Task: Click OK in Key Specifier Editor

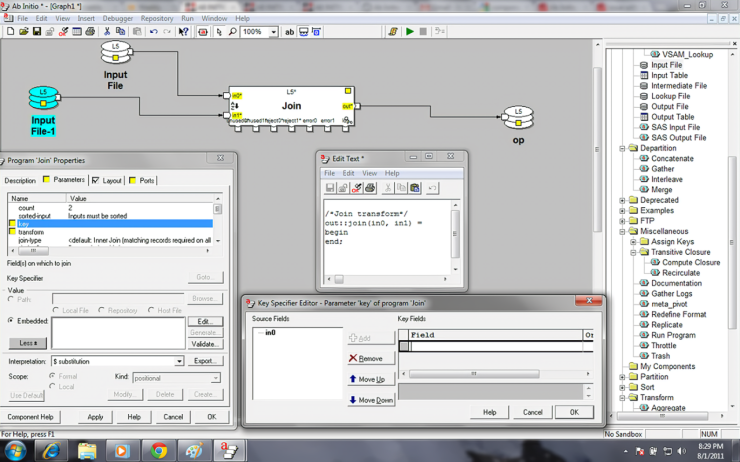Action: click(573, 412)
